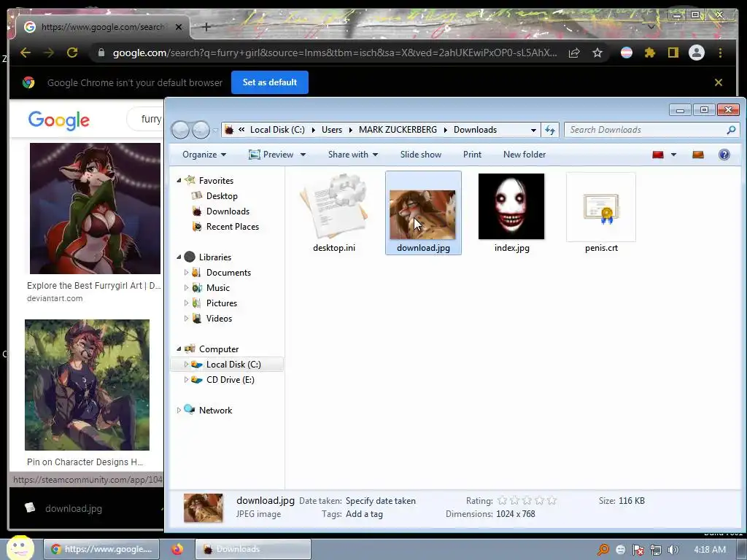Open Explorer help icon

coord(724,155)
